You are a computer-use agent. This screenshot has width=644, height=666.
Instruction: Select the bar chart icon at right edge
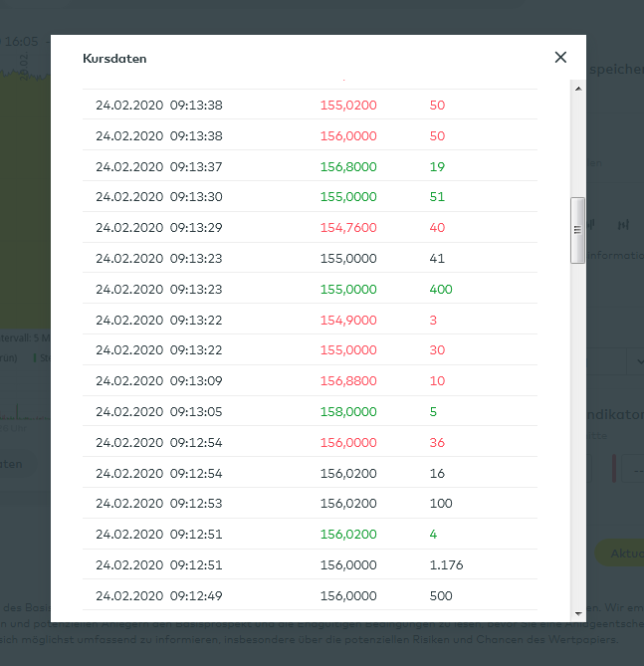(x=625, y=225)
